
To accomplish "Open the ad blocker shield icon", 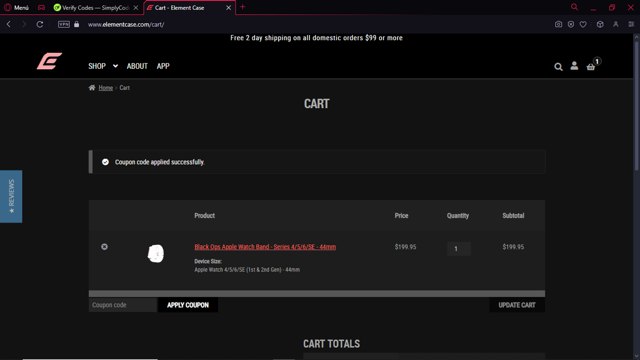I will [x=571, y=24].
